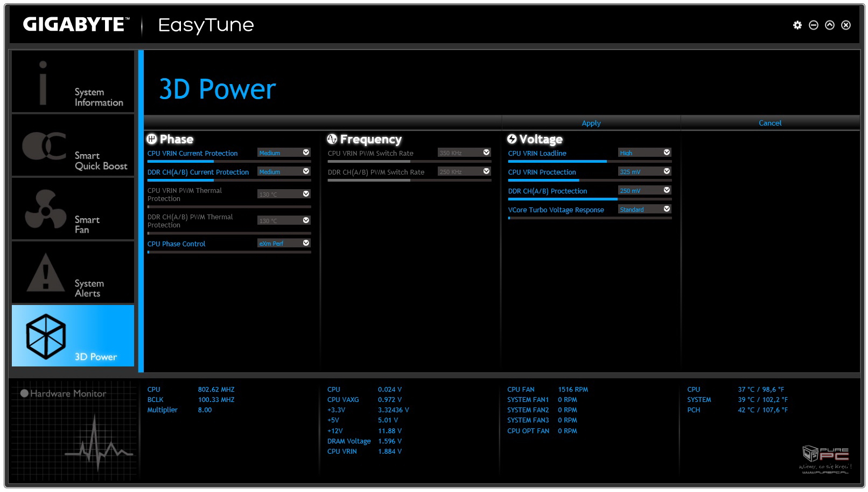This screenshot has height=492, width=868.
Task: Click the Smart Fan icon
Action: click(45, 209)
